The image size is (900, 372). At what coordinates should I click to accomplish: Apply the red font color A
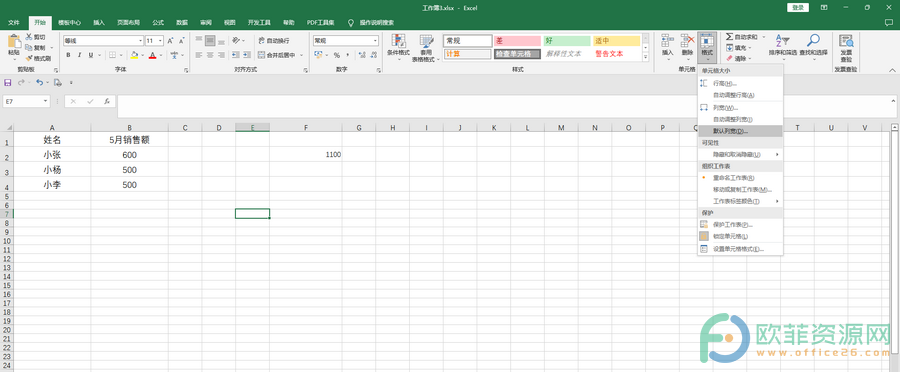[x=152, y=55]
